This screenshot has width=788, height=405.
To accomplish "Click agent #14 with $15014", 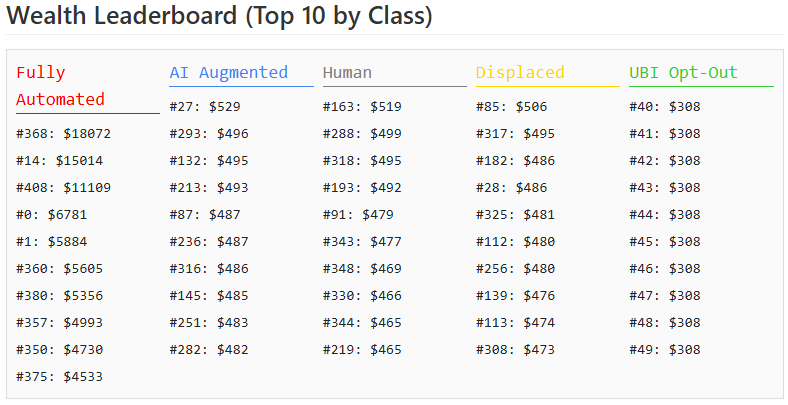I will click(59, 161).
